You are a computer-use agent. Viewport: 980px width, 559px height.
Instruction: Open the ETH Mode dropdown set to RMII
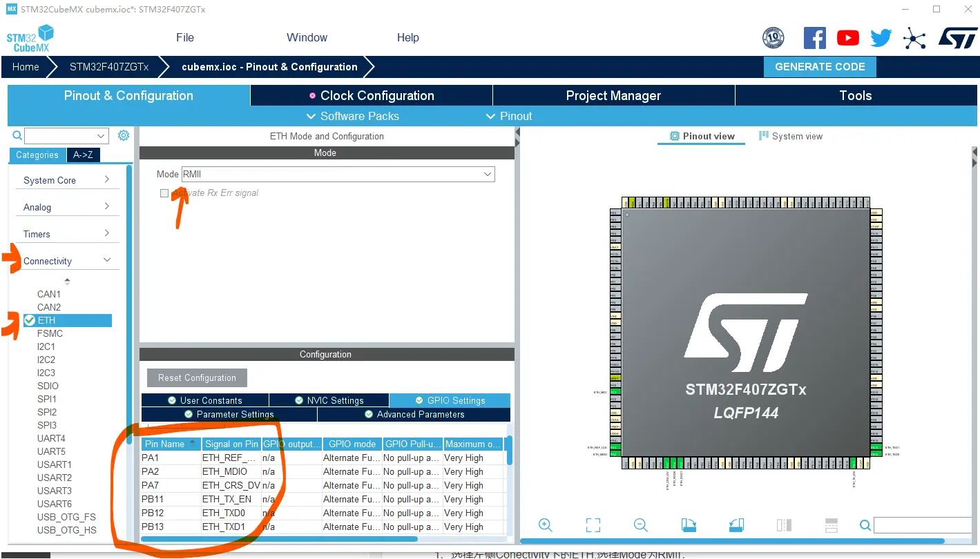point(338,175)
